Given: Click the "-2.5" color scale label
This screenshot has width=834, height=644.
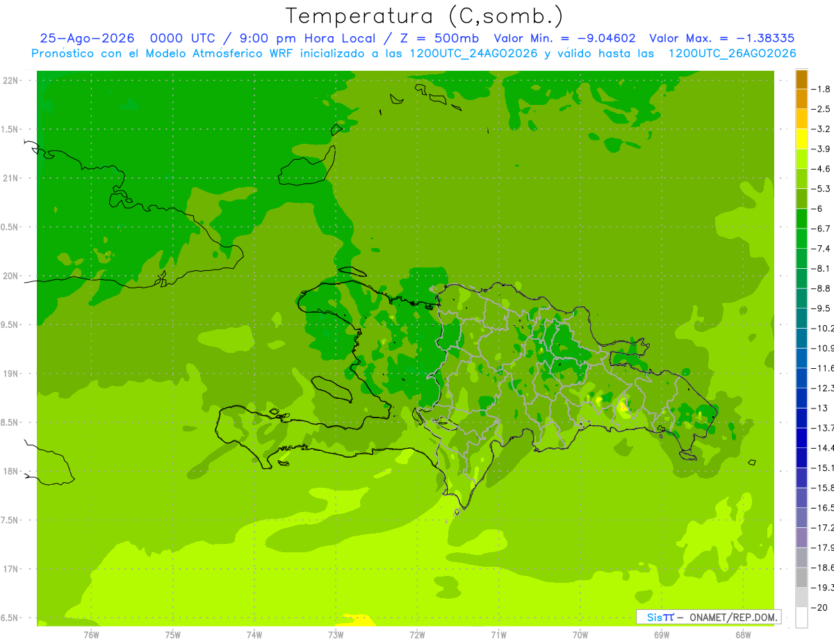Looking at the screenshot, I should click(821, 109).
